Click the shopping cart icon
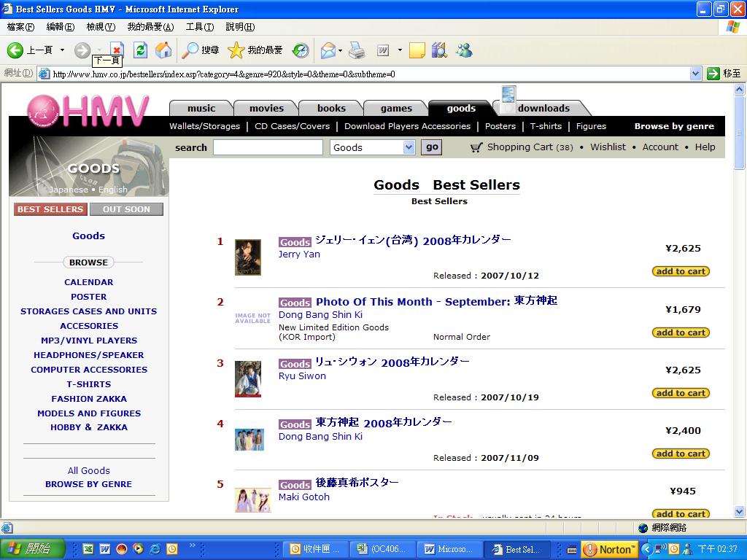 tap(476, 147)
